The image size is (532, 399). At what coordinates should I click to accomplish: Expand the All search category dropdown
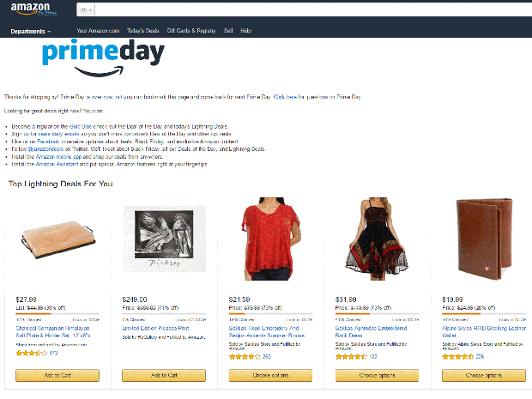point(86,9)
